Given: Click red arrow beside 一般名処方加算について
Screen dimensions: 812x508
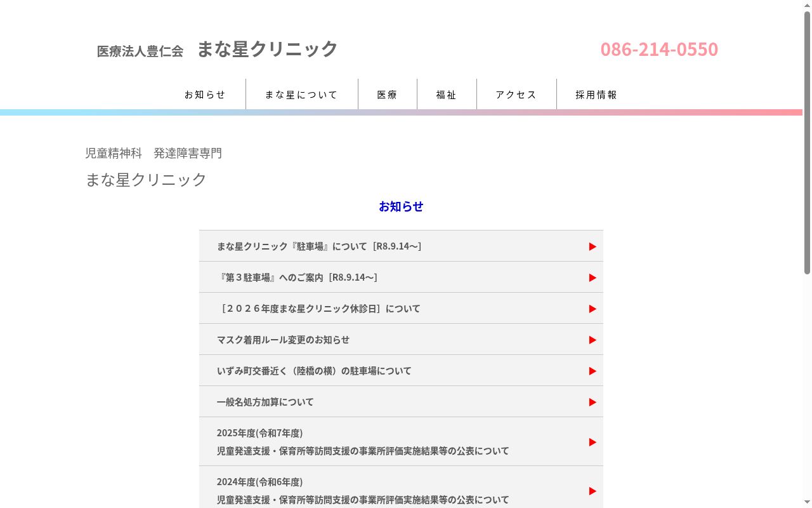Looking at the screenshot, I should [x=593, y=402].
